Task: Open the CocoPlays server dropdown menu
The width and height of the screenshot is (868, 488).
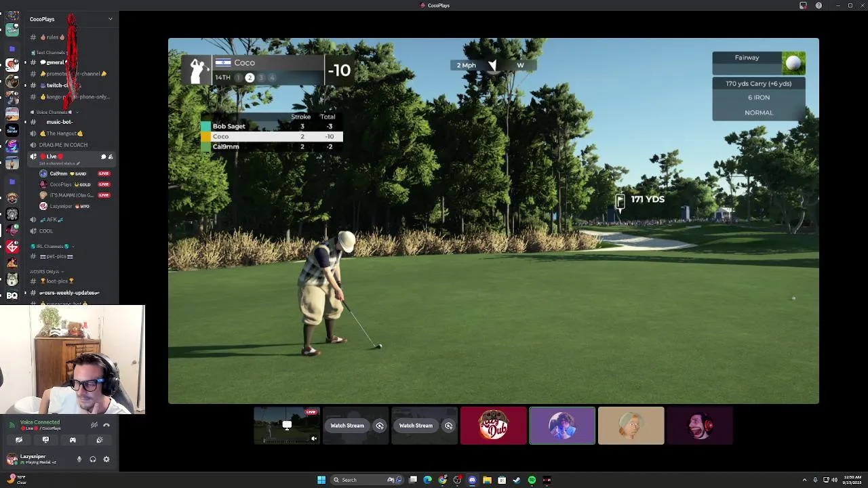Action: [x=71, y=19]
